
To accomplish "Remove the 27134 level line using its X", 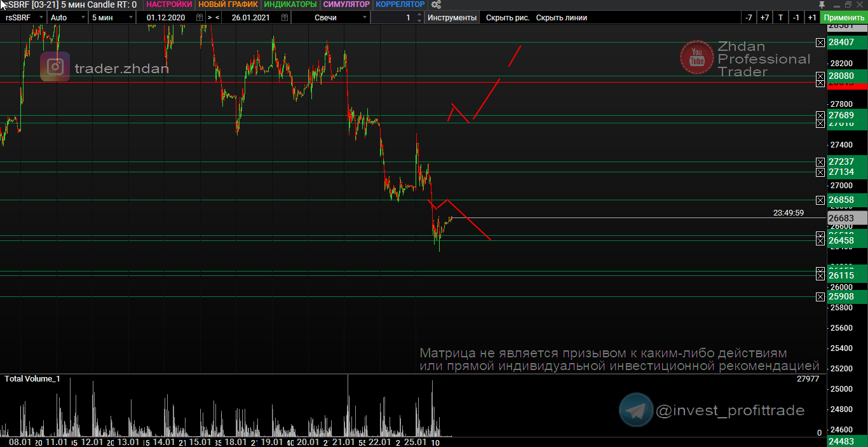I will 820,172.
